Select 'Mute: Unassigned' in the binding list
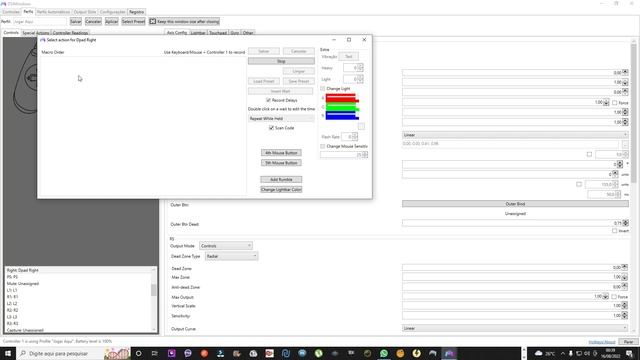Image resolution: width=640 pixels, height=360 pixels. pyautogui.click(x=23, y=284)
